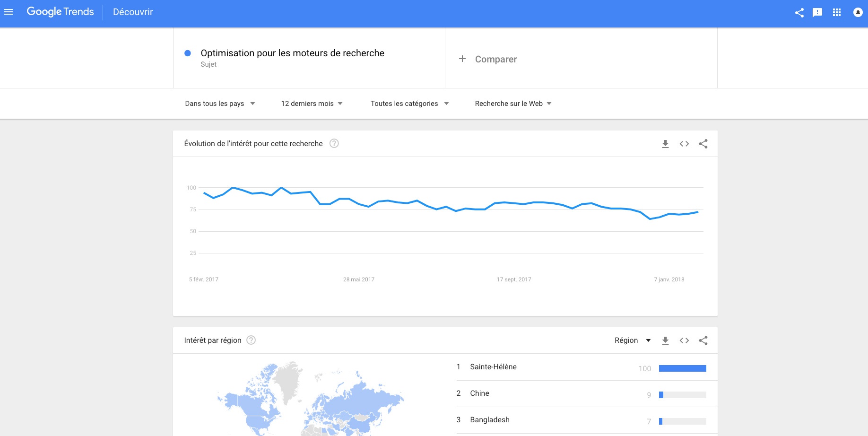The width and height of the screenshot is (868, 436).
Task: Click the notifications bell icon
Action: [858, 13]
